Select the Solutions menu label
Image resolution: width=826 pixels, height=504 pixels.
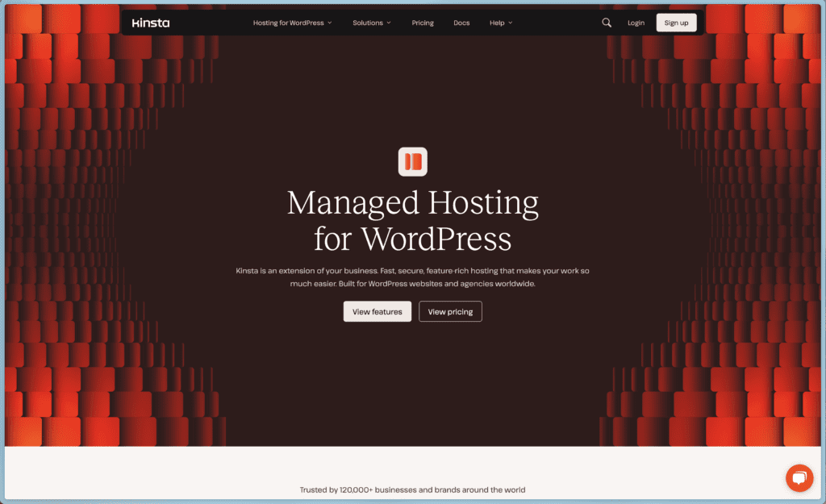(x=368, y=23)
